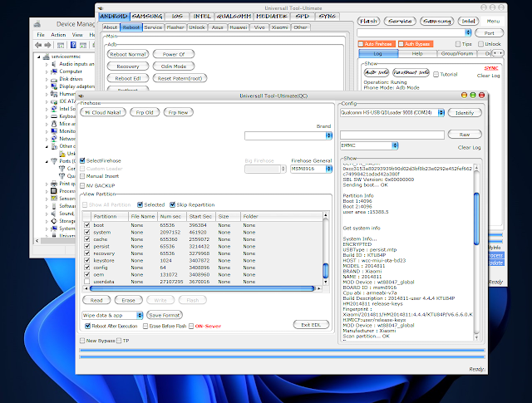Switch to the Help tab in log panel
This screenshot has height=403, width=532.
point(417,54)
